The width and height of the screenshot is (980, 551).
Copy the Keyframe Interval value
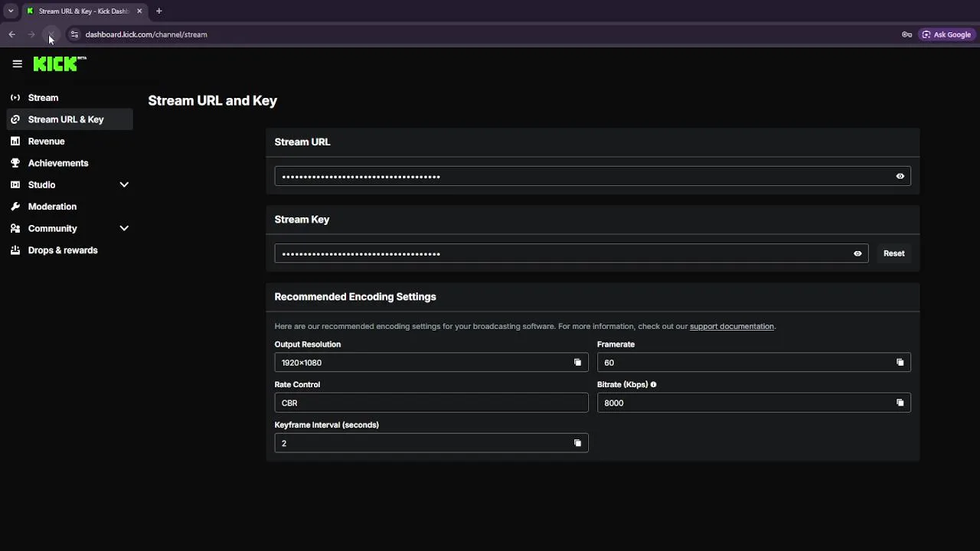pyautogui.click(x=577, y=443)
